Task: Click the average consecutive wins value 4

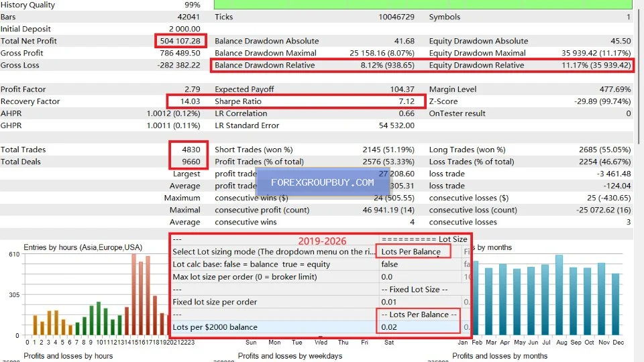Action: 412,222
